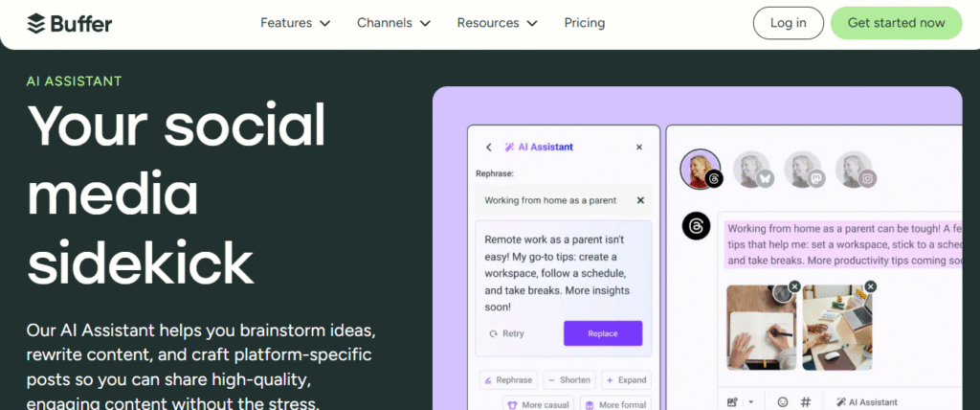The height and width of the screenshot is (410, 980).
Task: Click the purple Replace button
Action: pos(603,333)
